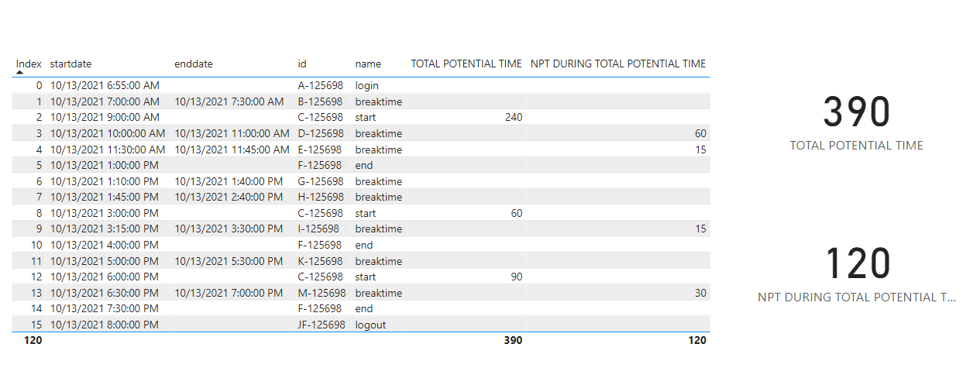Select the id cell M-125698
This screenshot has width=980, height=385.
point(322,293)
